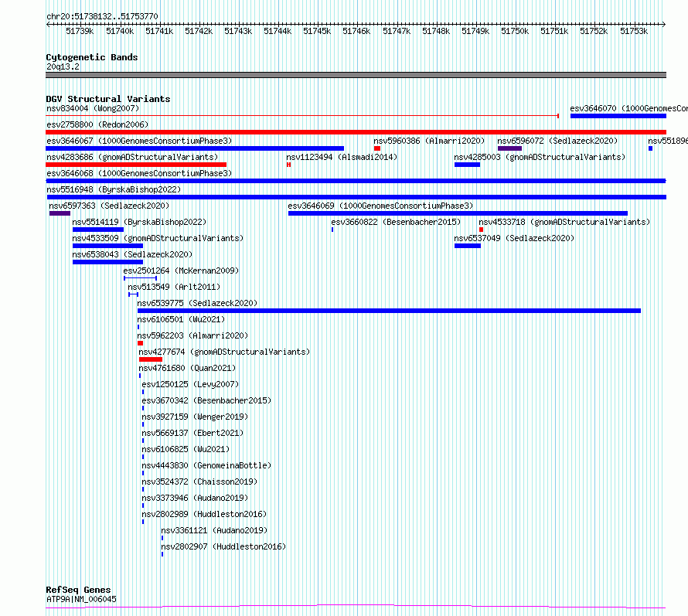This screenshot has width=688, height=616.
Task: Open the nsv6596072 (Sedlazeck2020) label
Action: 557,141
